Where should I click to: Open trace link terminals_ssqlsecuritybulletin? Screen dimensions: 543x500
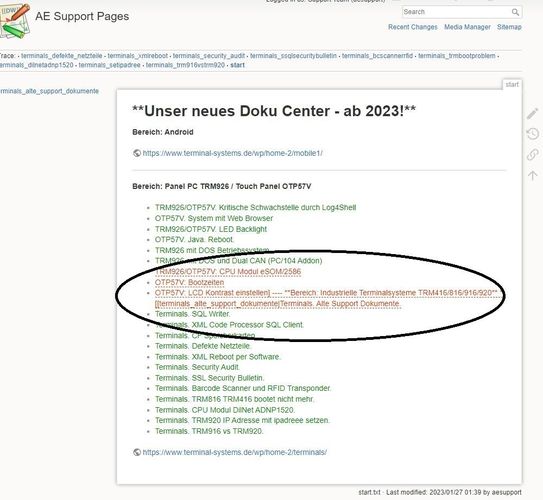(x=293, y=56)
